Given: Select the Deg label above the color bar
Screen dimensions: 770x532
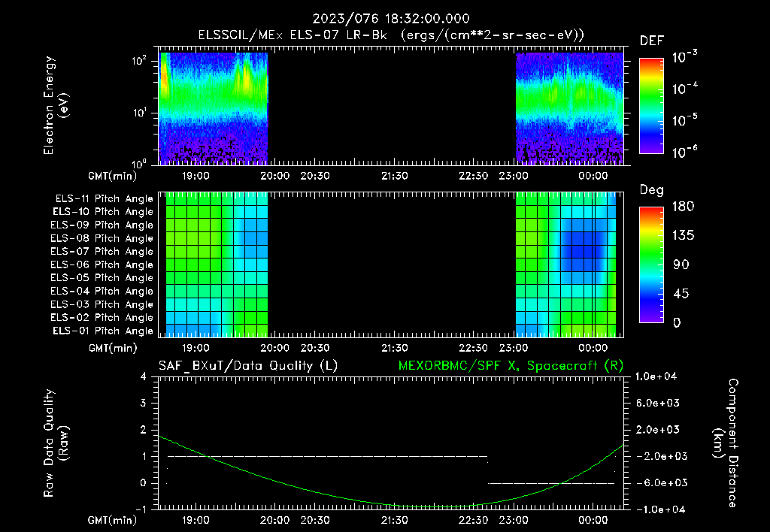Looking at the screenshot, I should click(652, 190).
